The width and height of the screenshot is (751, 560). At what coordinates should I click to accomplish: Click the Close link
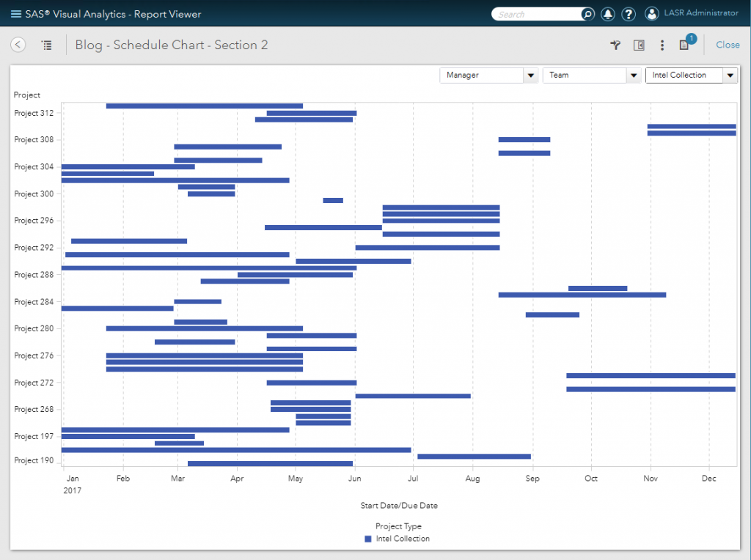pyautogui.click(x=727, y=45)
